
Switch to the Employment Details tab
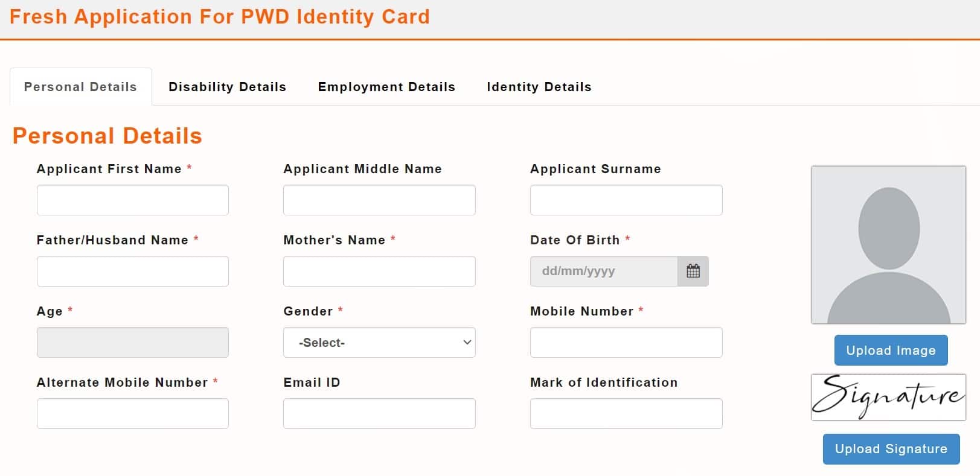tap(386, 86)
